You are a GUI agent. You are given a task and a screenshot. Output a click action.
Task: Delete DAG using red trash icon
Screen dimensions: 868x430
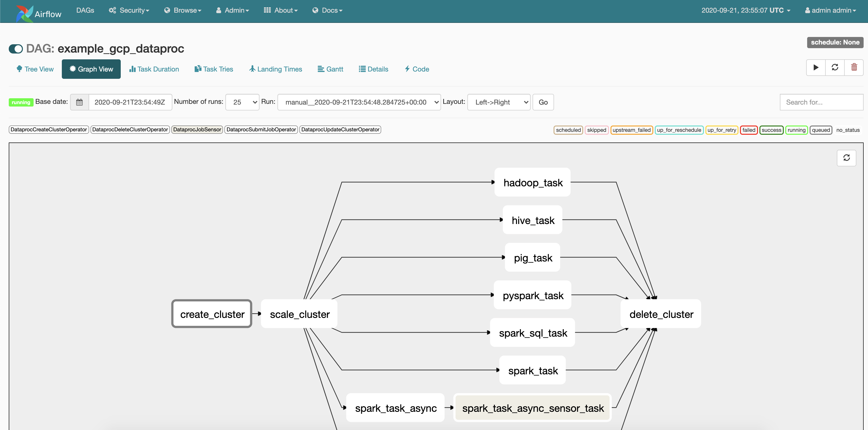pos(854,68)
